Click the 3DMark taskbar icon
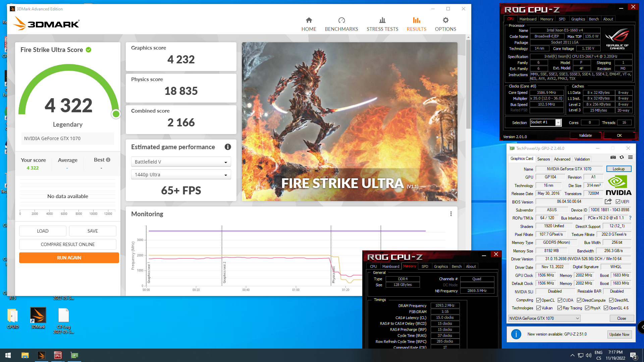The height and width of the screenshot is (362, 644). pyautogui.click(x=41, y=355)
